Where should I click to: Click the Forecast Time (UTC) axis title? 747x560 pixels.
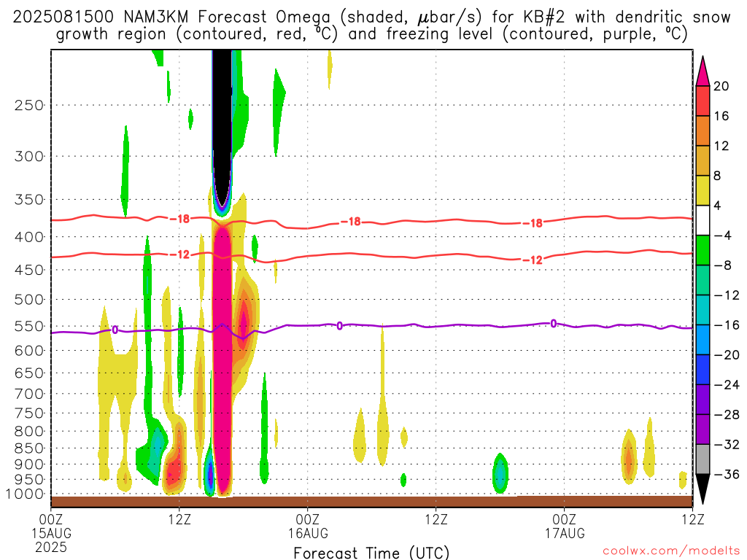point(371,553)
